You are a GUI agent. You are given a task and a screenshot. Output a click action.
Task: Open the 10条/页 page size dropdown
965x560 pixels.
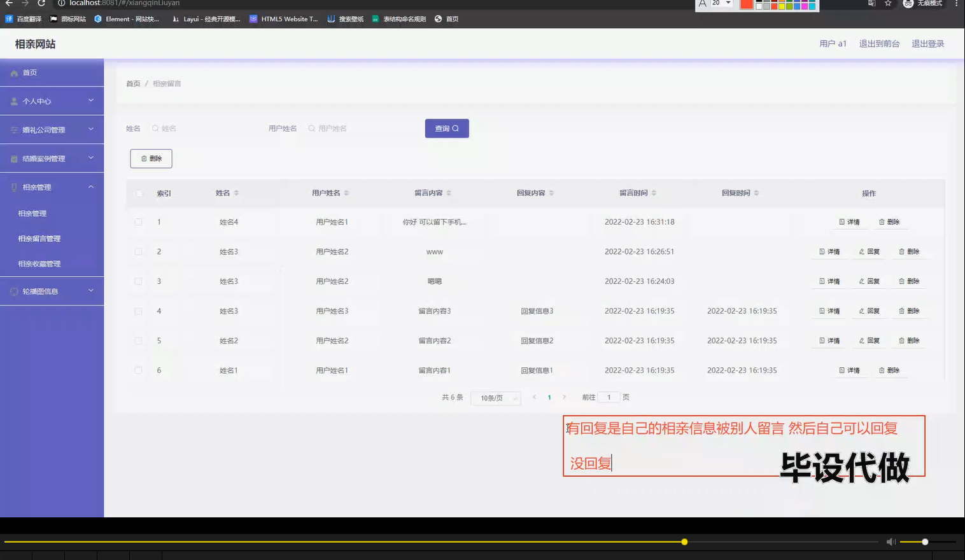pos(495,397)
